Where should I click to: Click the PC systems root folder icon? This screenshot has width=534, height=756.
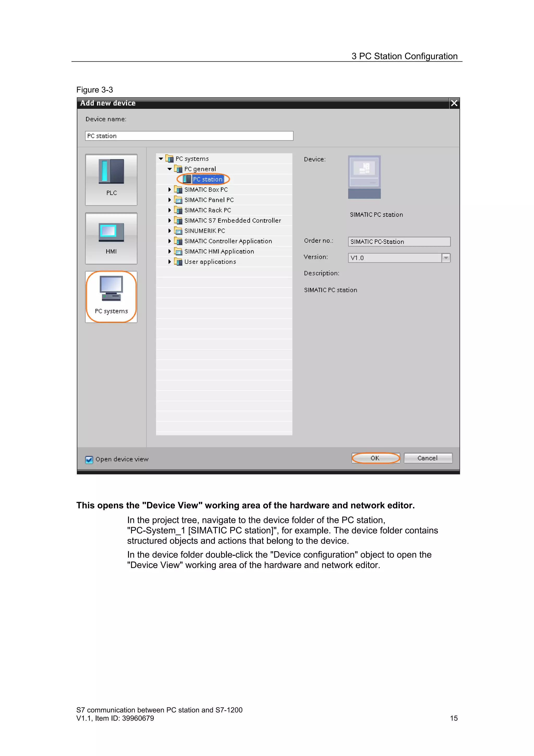tap(169, 159)
